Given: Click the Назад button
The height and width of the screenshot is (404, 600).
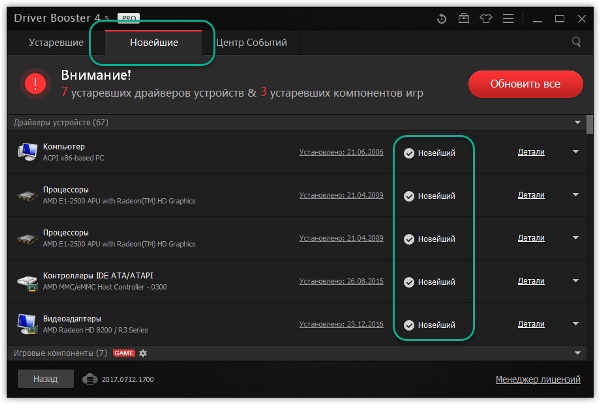Looking at the screenshot, I should click(x=46, y=379).
